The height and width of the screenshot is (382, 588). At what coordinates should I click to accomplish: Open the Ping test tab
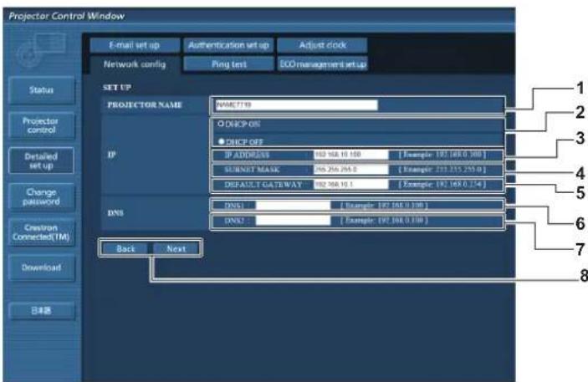[x=228, y=64]
